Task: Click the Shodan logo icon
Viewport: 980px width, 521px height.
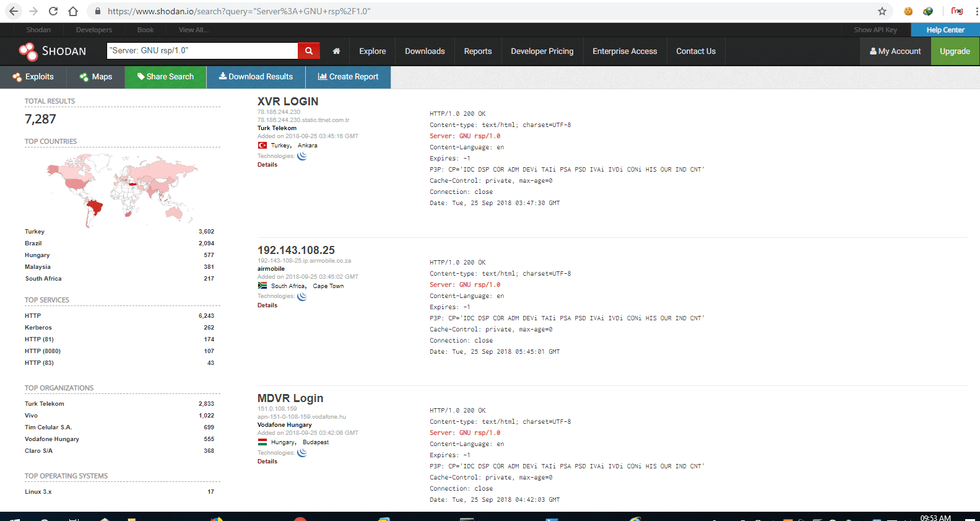Action: (28, 51)
